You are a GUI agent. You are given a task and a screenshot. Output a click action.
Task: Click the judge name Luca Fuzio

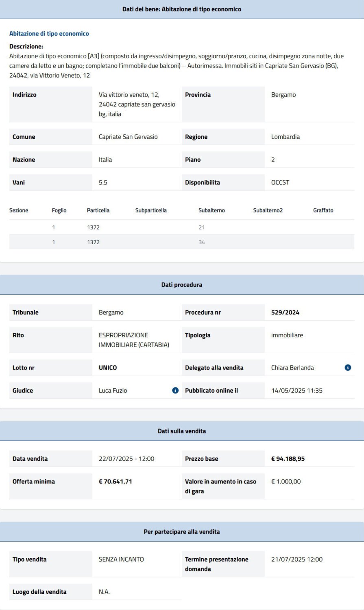(x=113, y=390)
